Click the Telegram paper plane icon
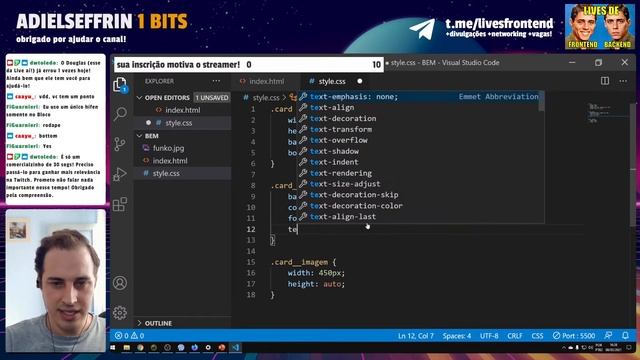Viewport: 640px width, 360px height. (x=422, y=29)
